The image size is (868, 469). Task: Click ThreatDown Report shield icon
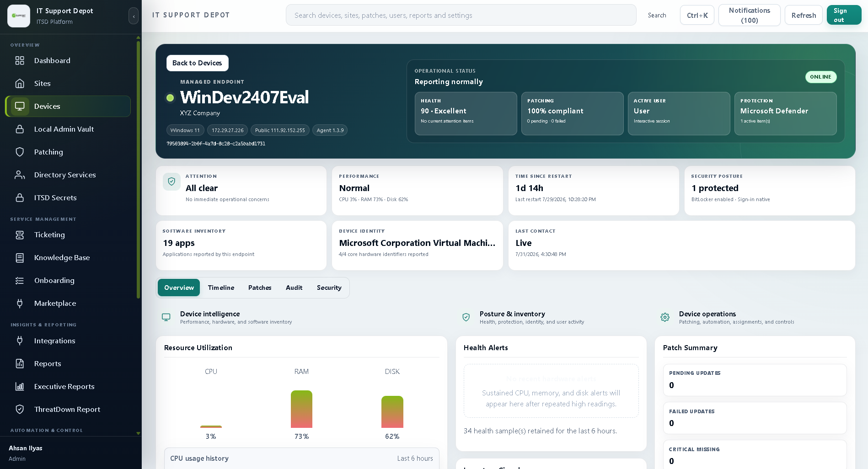pyautogui.click(x=20, y=409)
